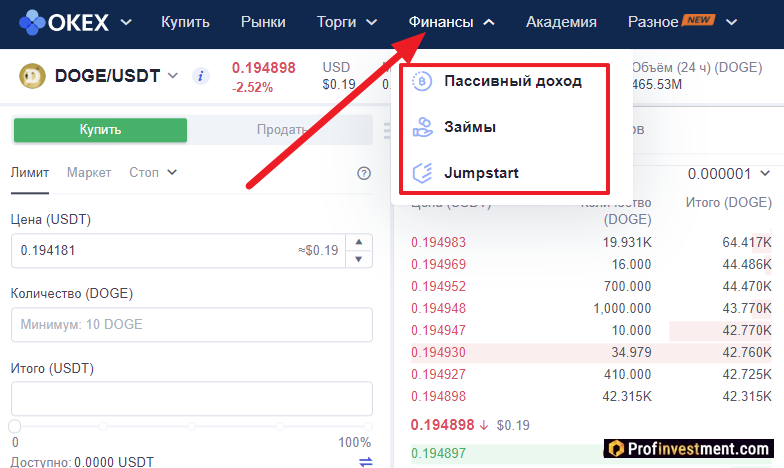Open DOGE/USDT info icon
This screenshot has height=468, width=784.
pos(200,76)
